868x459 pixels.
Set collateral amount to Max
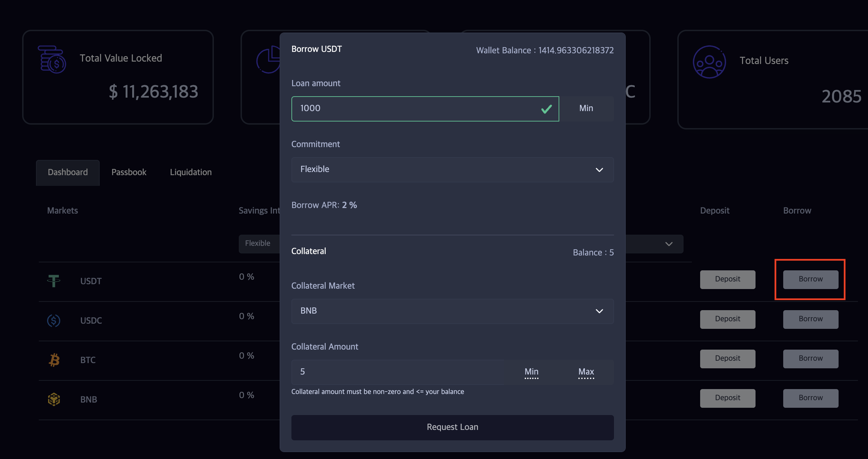586,372
